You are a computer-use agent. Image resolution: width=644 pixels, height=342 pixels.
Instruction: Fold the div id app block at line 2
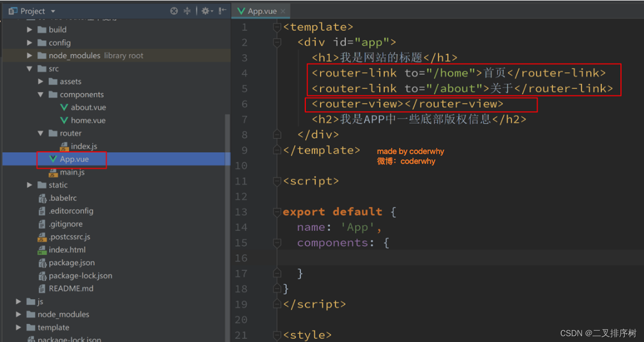click(x=277, y=43)
